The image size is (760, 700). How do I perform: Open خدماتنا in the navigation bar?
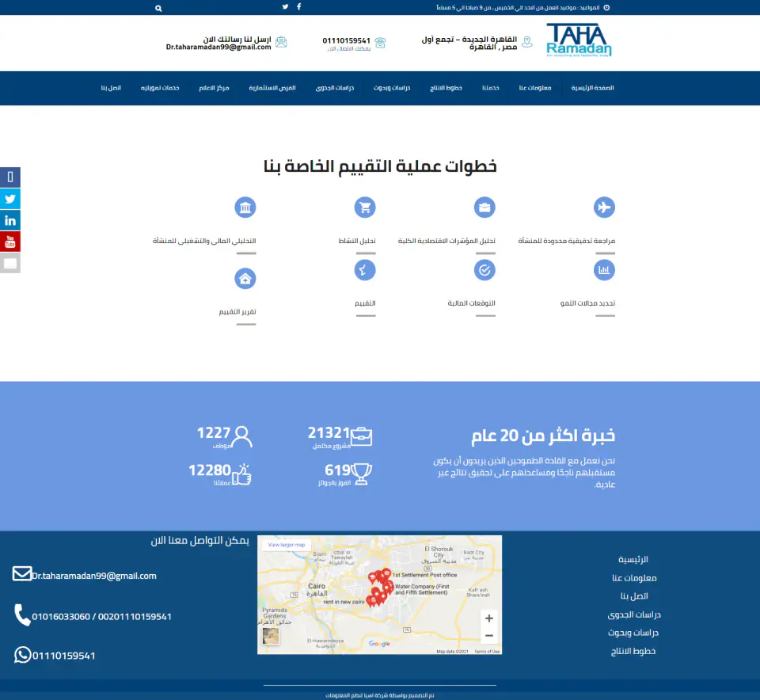tap(491, 88)
